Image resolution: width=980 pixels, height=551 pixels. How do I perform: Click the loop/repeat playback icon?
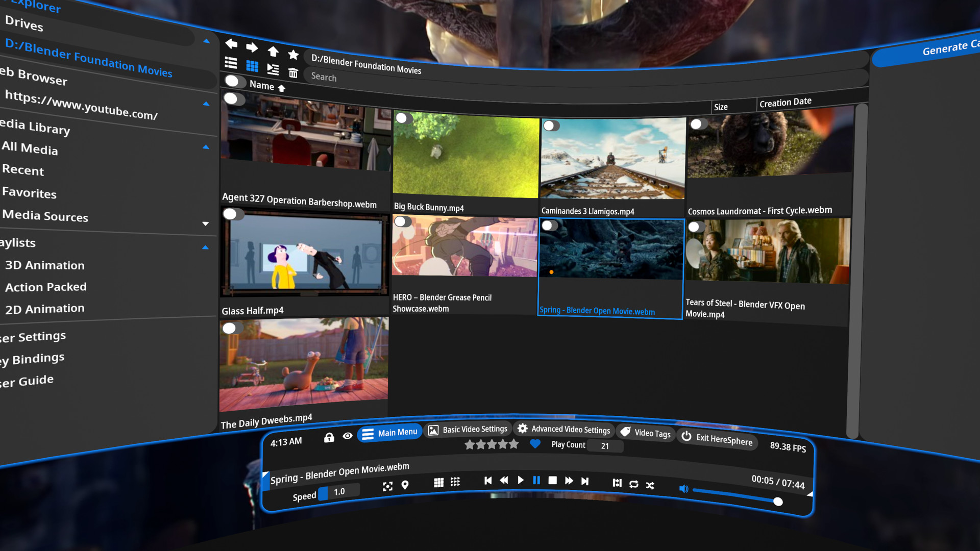point(633,483)
